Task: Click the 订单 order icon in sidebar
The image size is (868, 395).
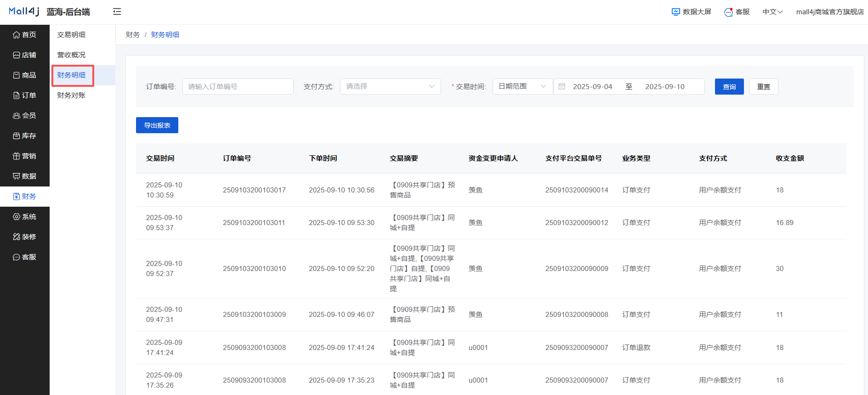Action: coord(17,96)
